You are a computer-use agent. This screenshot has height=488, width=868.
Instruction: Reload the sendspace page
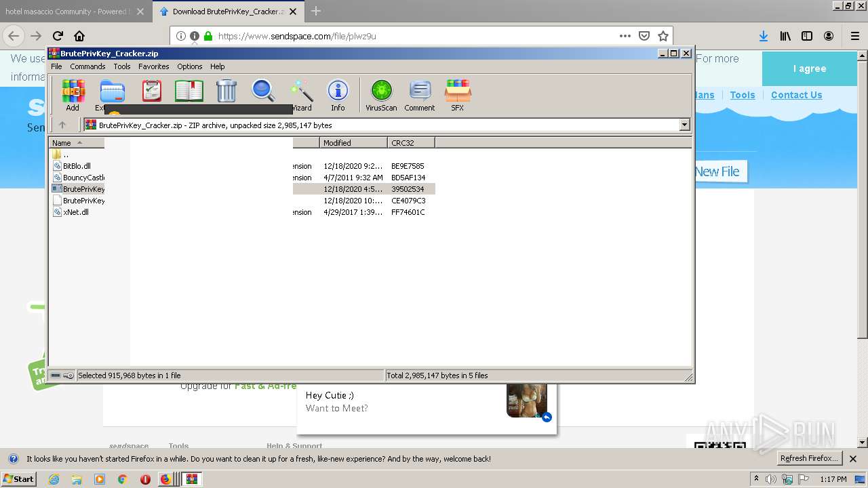(58, 36)
